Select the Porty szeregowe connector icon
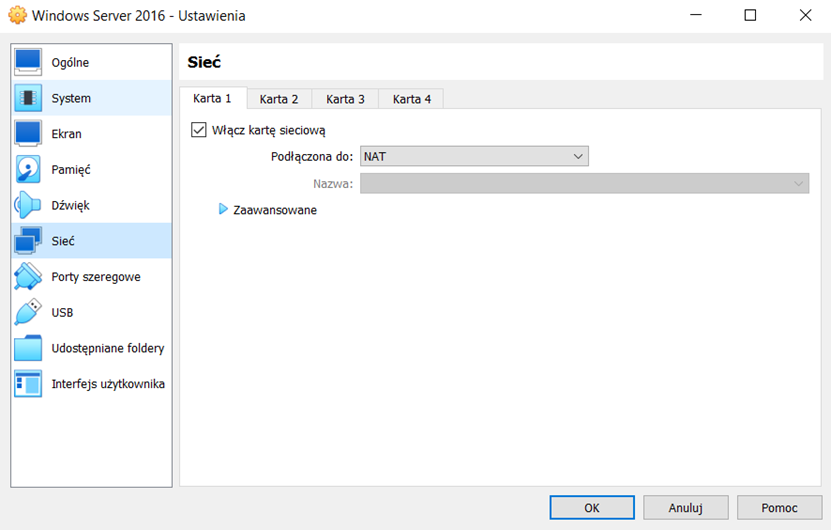The image size is (831, 530). (x=28, y=277)
